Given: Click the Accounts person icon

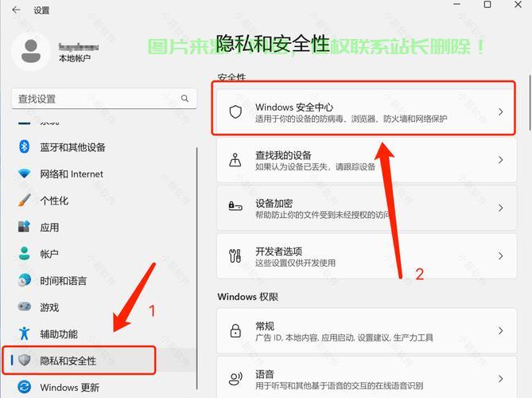Looking at the screenshot, I should pos(24,253).
